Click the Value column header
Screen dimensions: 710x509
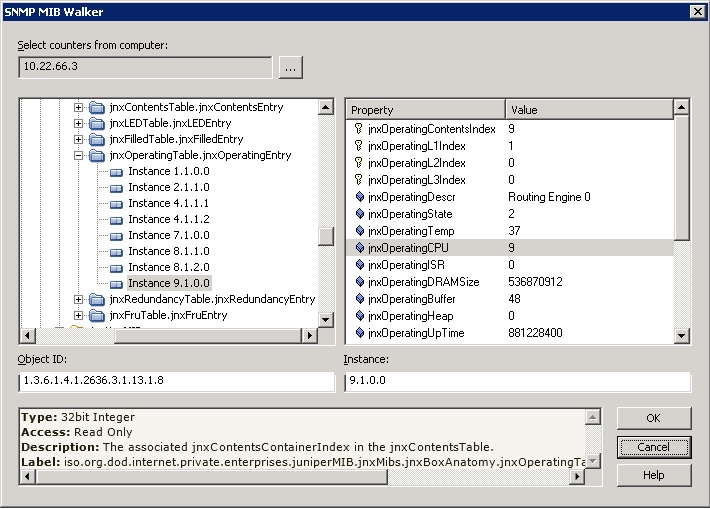(588, 109)
